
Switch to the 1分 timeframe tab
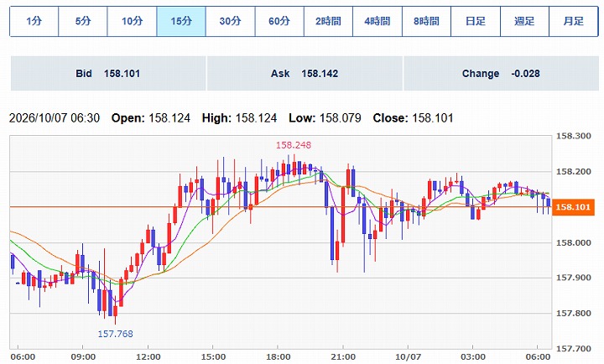pyautogui.click(x=34, y=21)
